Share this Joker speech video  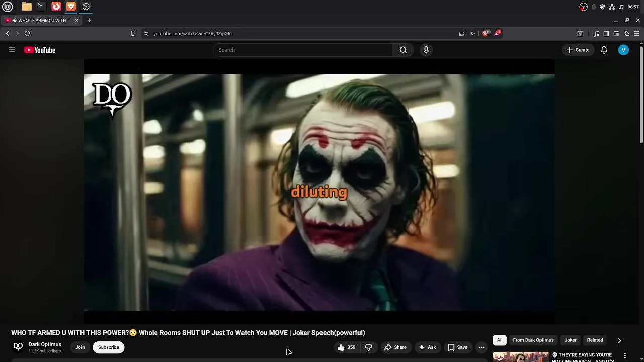point(395,347)
